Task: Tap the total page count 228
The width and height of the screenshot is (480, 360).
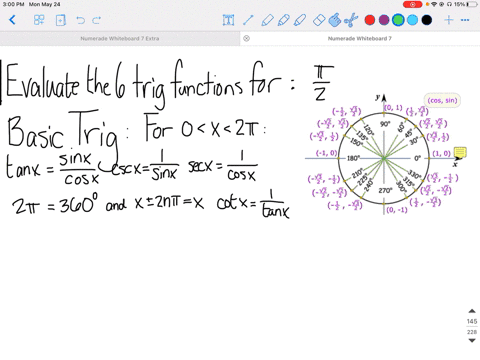Action: click(472, 332)
